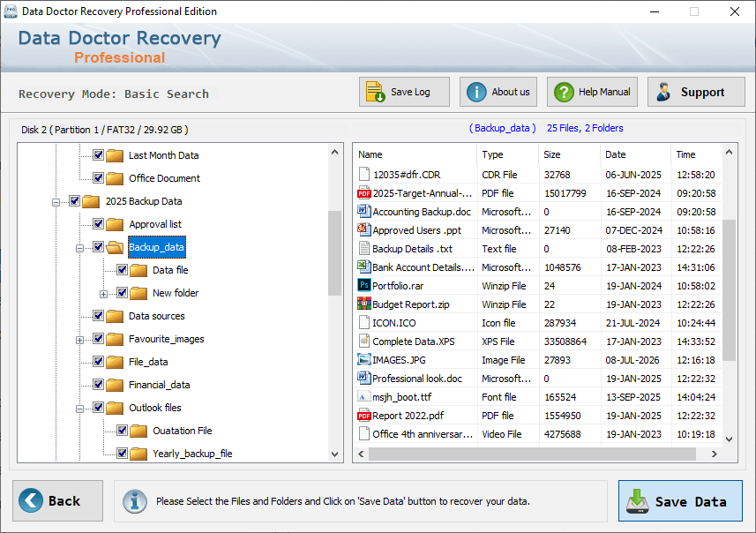This screenshot has height=533, width=756.
Task: Uncheck the Last Month Data checkbox
Action: tap(98, 154)
